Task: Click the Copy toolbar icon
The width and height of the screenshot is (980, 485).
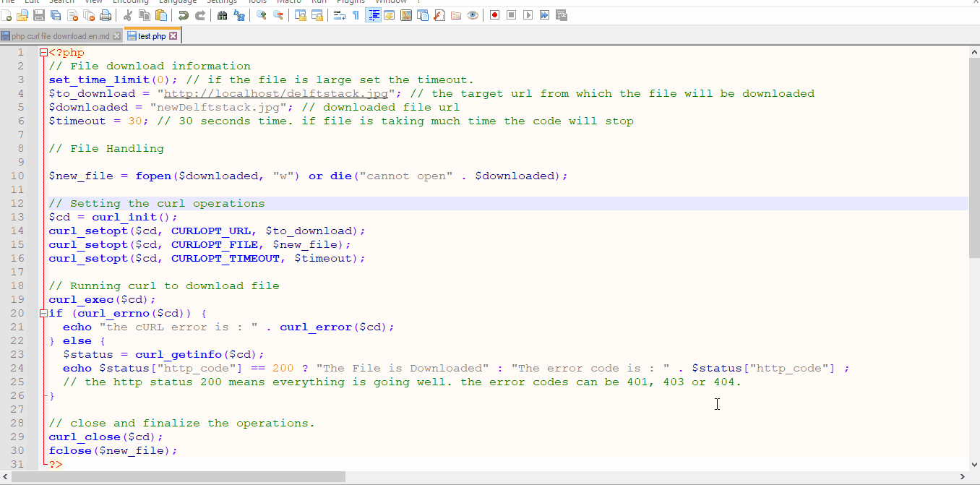Action: [x=145, y=15]
